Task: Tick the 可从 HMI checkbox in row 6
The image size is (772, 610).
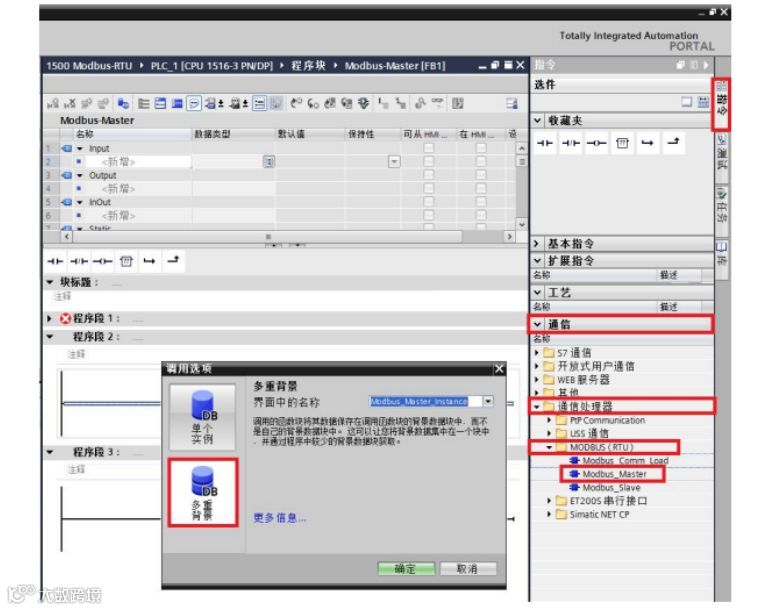Action: click(429, 215)
